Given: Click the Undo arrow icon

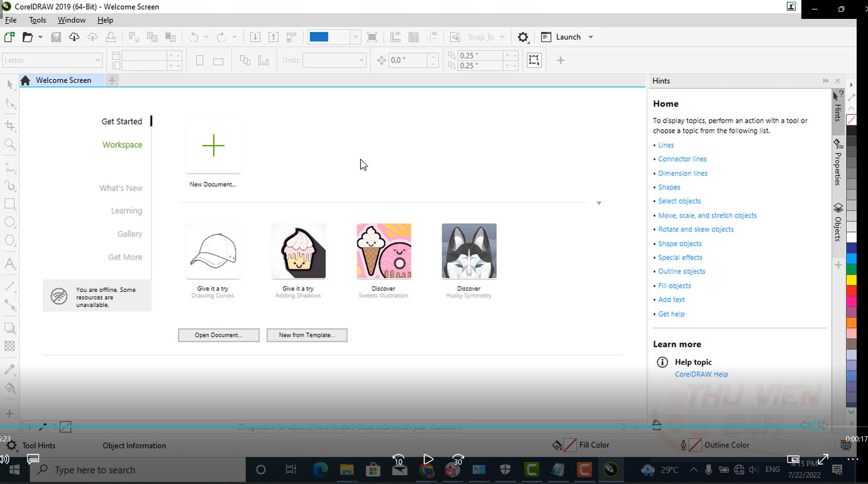Looking at the screenshot, I should (x=194, y=37).
